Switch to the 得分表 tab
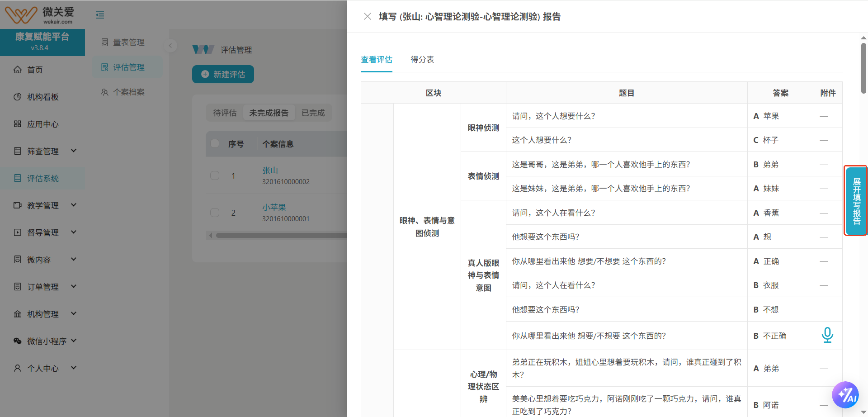 (422, 59)
